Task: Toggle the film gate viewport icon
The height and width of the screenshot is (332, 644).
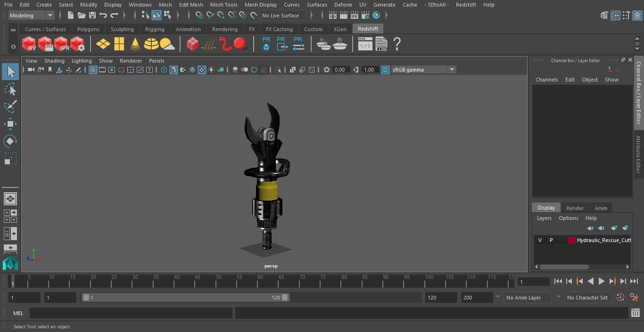Action: pyautogui.click(x=102, y=70)
